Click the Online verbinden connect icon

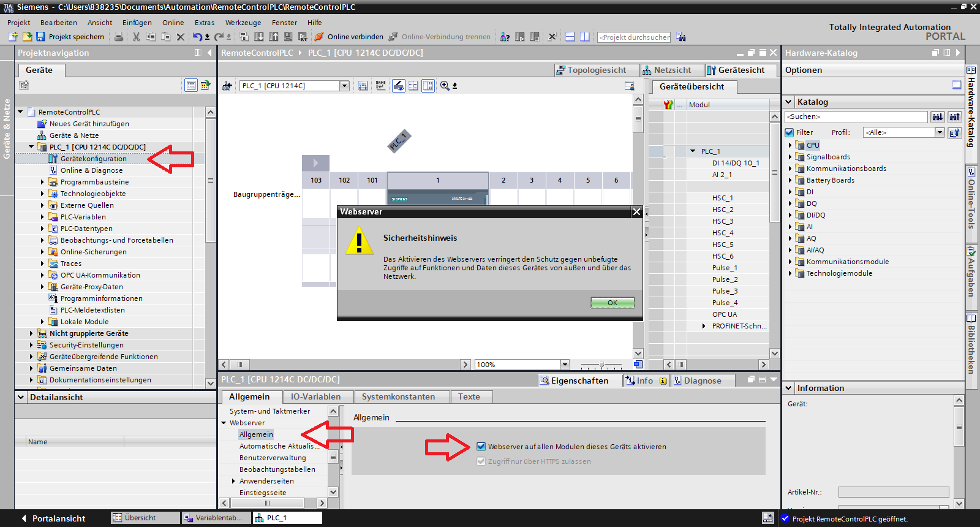(319, 37)
